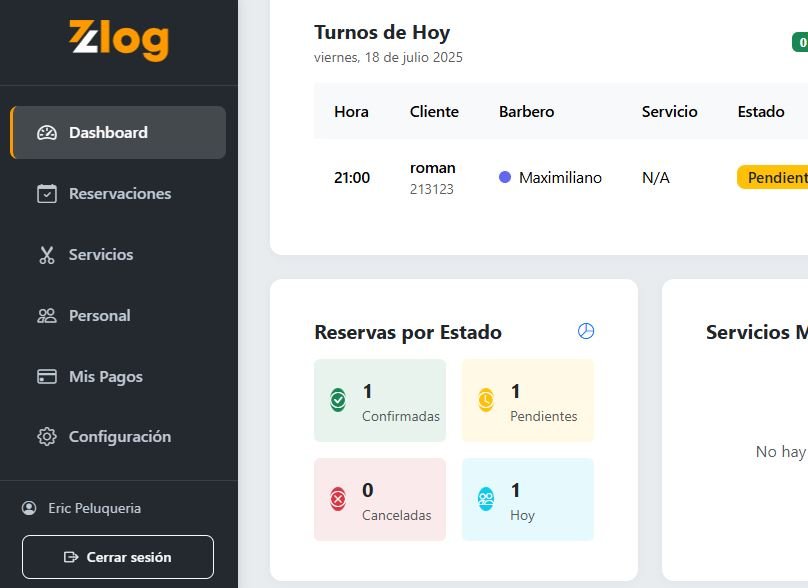Navigate to the Servicios page
Image resolution: width=808 pixels, height=588 pixels.
tap(101, 254)
